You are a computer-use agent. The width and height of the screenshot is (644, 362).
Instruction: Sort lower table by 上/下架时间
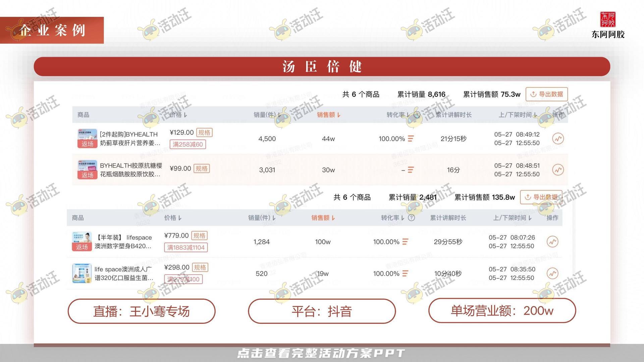(512, 218)
